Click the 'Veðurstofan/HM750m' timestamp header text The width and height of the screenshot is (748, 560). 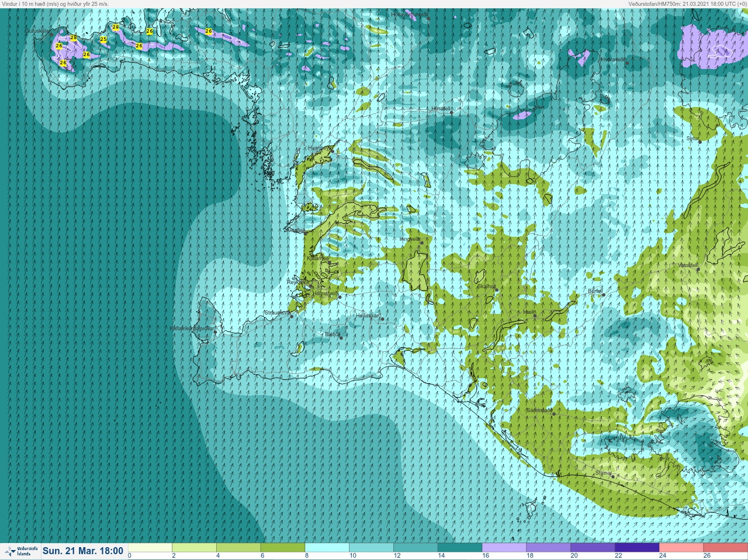click(x=688, y=4)
